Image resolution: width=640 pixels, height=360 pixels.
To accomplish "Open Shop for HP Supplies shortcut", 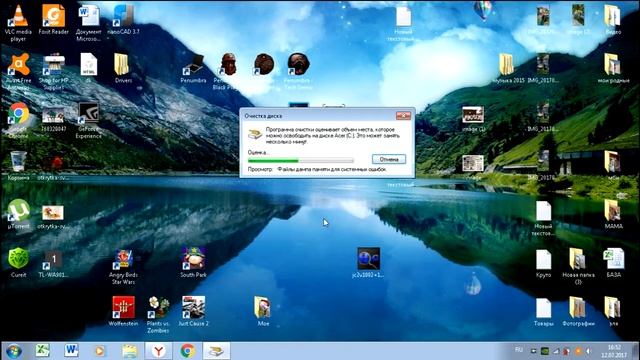I will click(53, 71).
